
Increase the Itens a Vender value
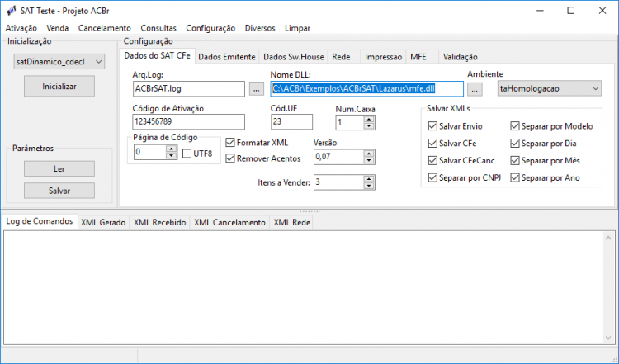369,179
